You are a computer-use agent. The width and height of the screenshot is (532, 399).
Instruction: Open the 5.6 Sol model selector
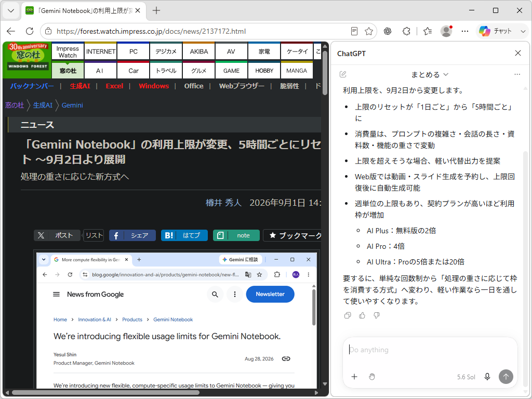point(466,377)
